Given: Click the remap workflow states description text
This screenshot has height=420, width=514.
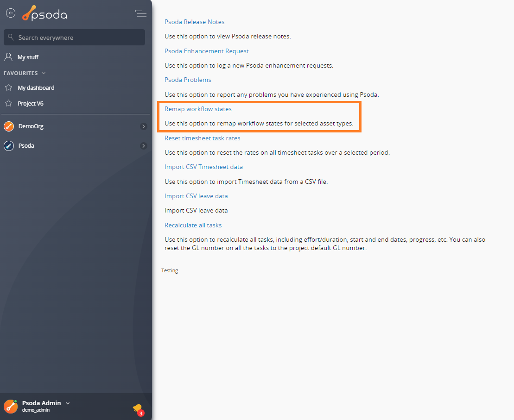Looking at the screenshot, I should coord(259,124).
